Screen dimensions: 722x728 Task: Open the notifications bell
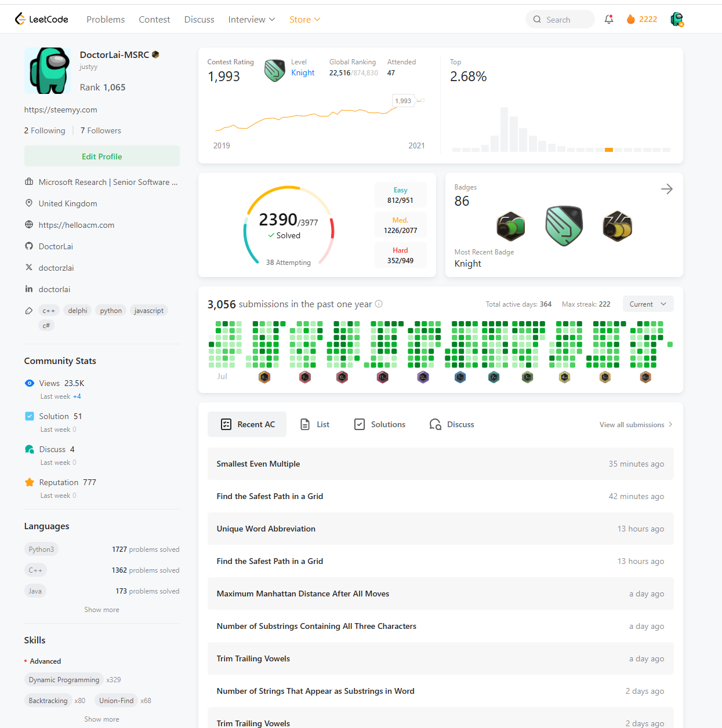click(x=609, y=19)
